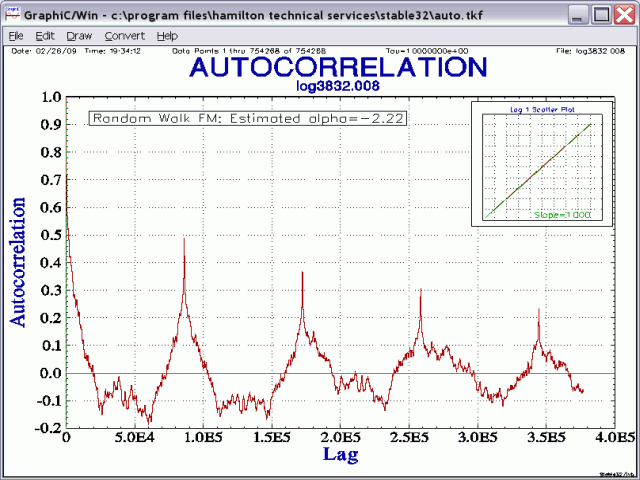Click the File: log3832.008 header text
This screenshot has width=640, height=480.
click(590, 51)
